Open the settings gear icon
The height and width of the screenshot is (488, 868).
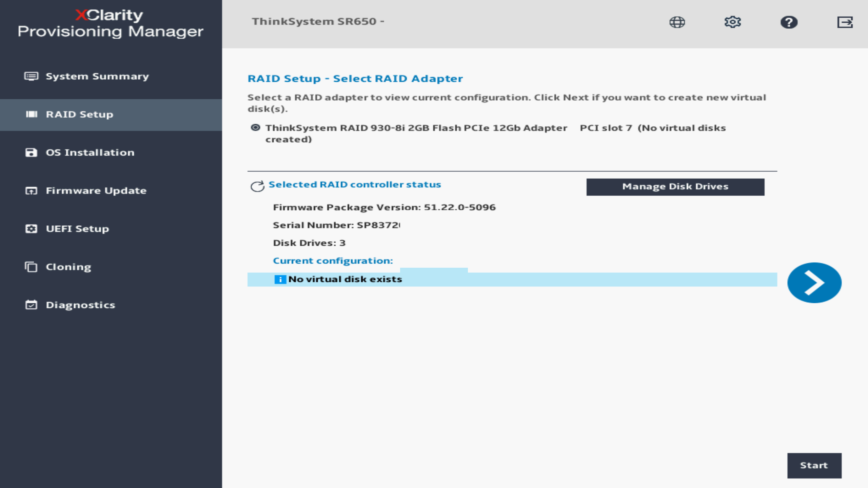[x=732, y=22]
